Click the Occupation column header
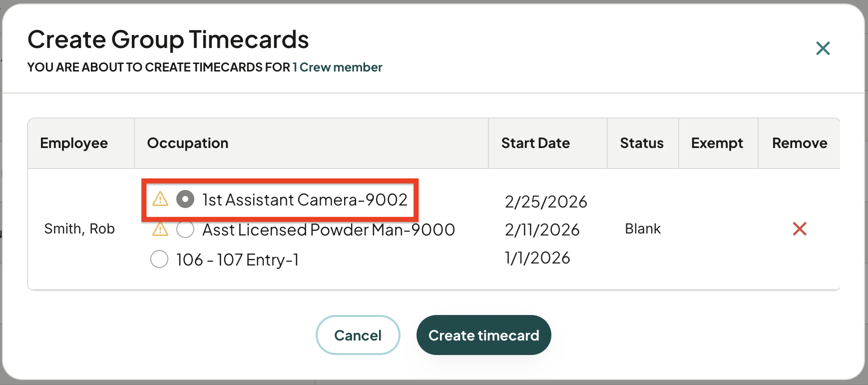868x385 pixels. 188,143
